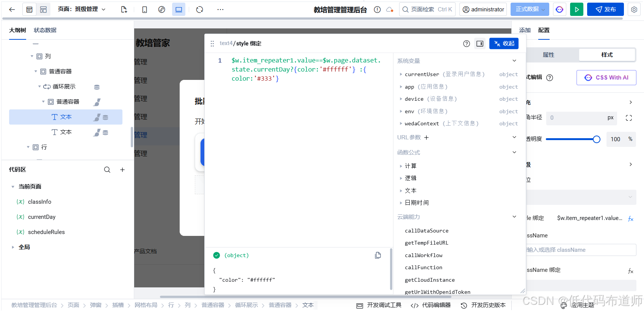Image resolution: width=644 pixels, height=312 pixels.
Task: Click the back arrow icon
Action: pyautogui.click(x=12, y=9)
